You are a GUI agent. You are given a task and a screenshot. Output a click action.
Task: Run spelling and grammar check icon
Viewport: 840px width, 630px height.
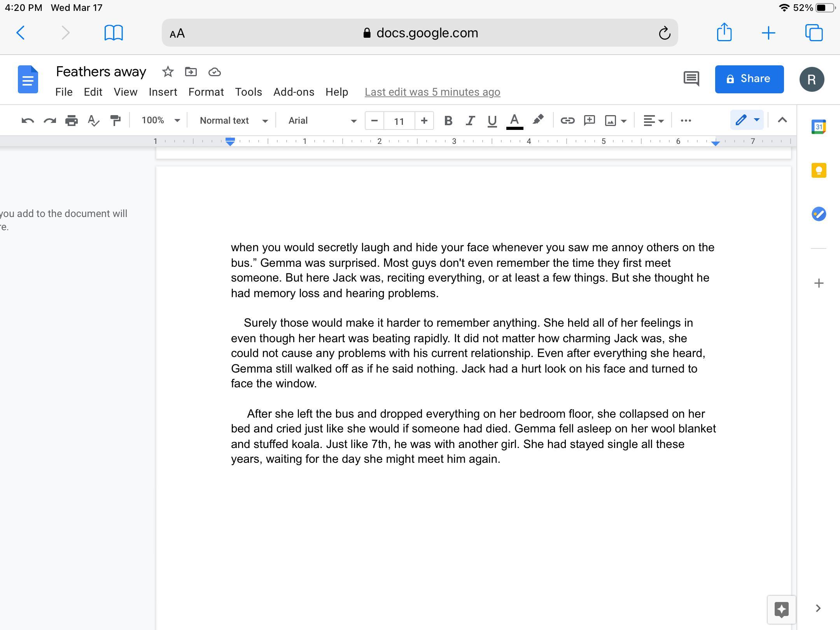click(93, 121)
